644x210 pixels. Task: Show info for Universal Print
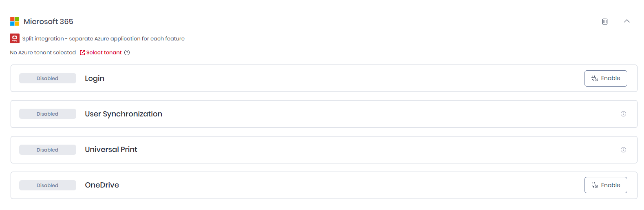tap(623, 150)
